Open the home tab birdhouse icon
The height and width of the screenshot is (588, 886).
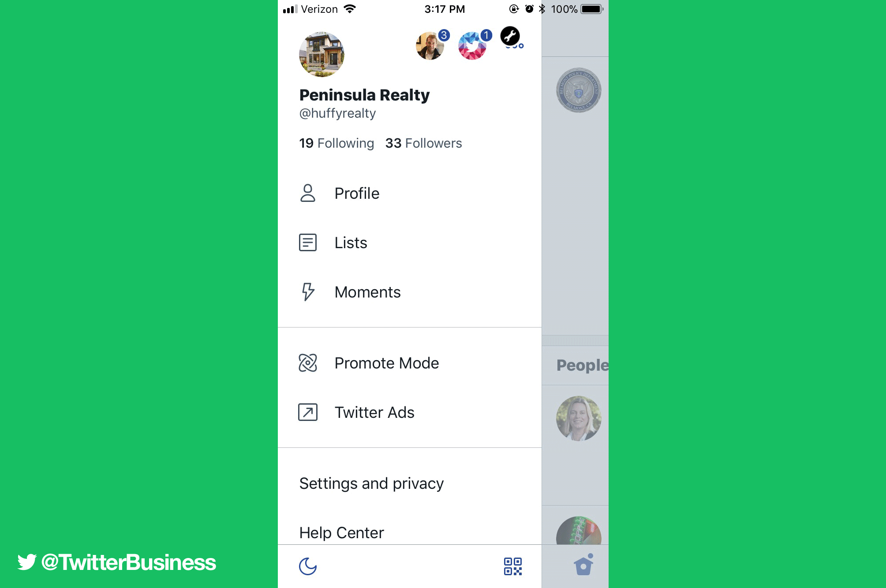[583, 565]
